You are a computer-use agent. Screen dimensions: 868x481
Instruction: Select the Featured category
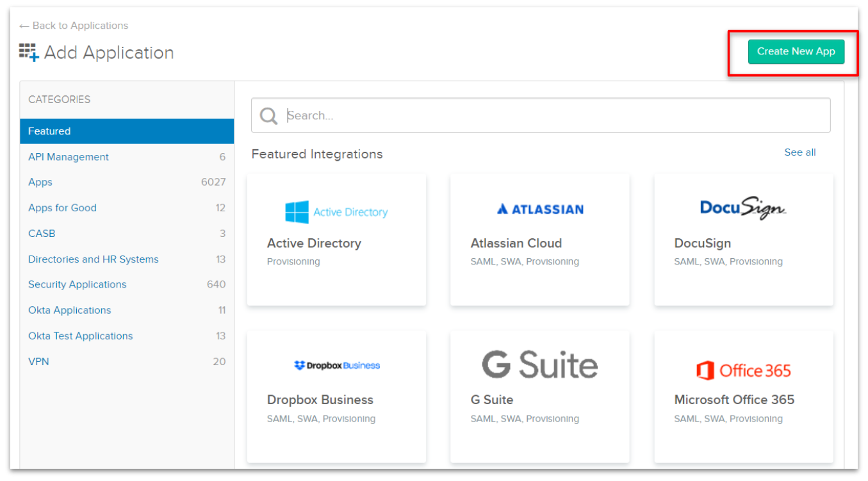127,131
